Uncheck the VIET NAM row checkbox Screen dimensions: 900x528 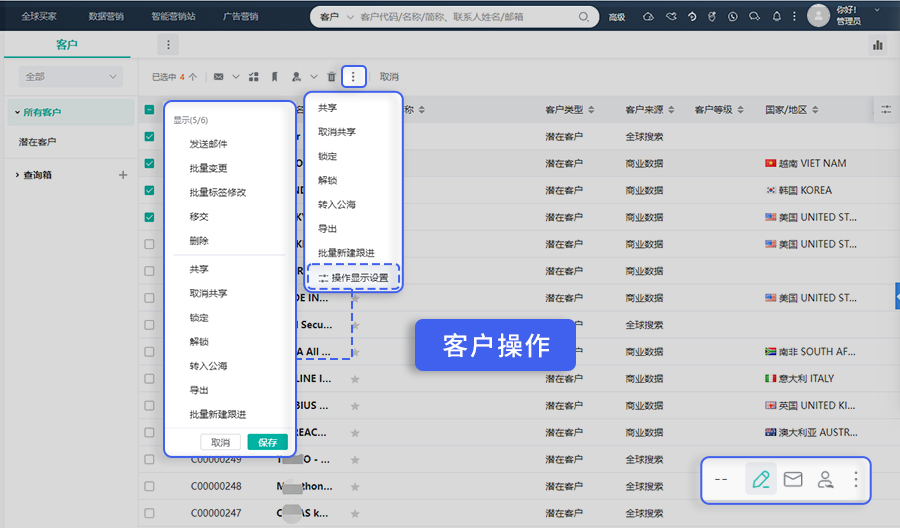pyautogui.click(x=149, y=164)
